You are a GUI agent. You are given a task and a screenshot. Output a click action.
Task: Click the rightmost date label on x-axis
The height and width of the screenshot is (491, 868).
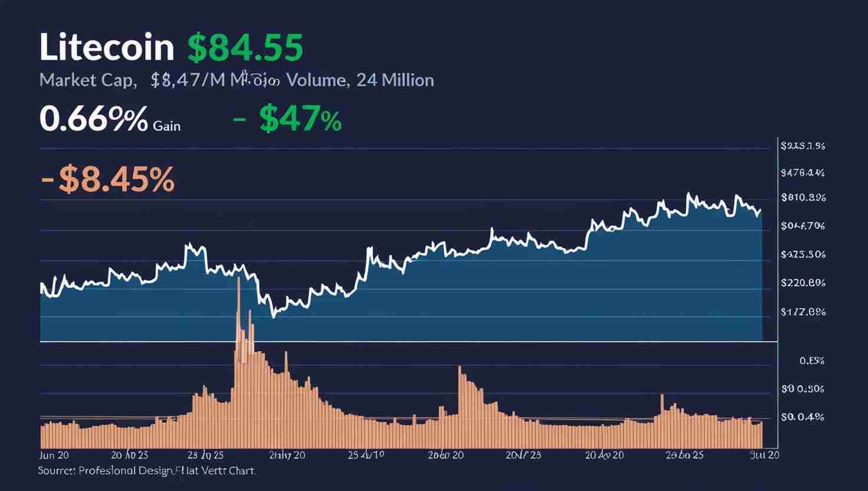[x=764, y=455]
